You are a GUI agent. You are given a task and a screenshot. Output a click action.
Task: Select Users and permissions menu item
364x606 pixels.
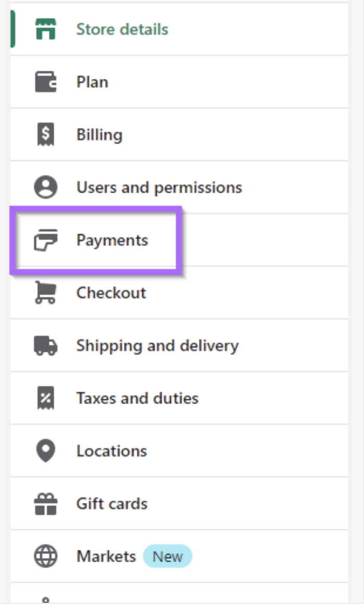179,187
